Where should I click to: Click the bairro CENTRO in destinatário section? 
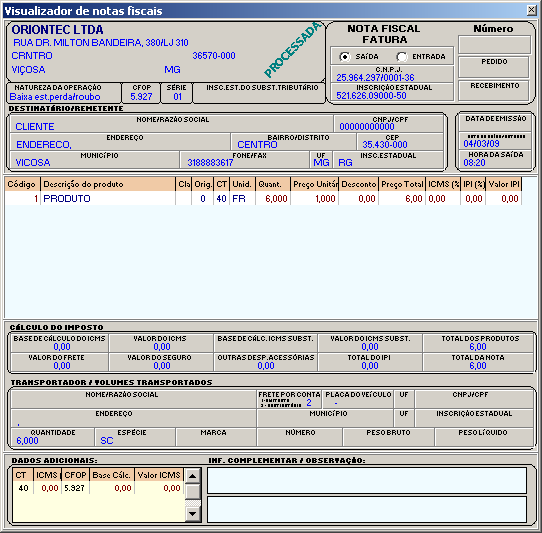(257, 144)
